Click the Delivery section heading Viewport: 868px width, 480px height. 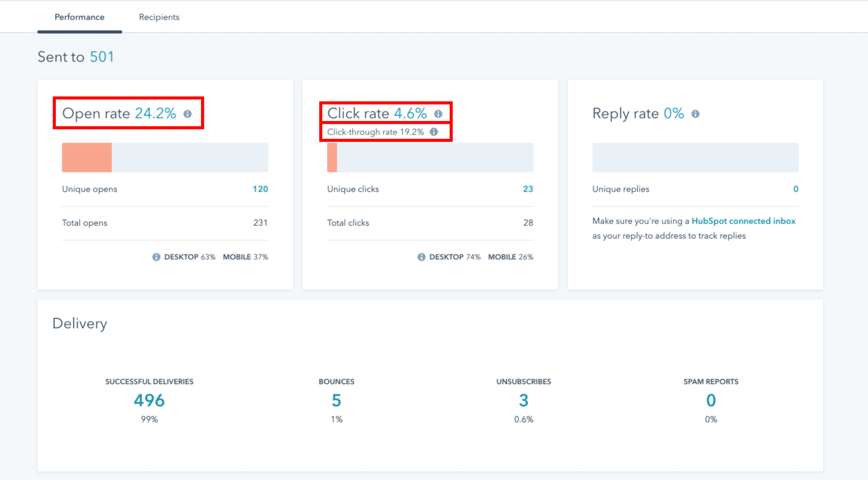[x=80, y=324]
